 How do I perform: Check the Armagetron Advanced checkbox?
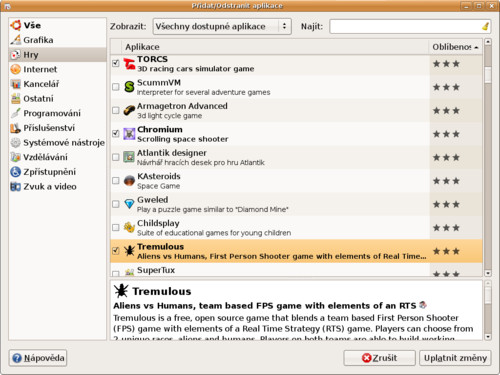click(116, 110)
